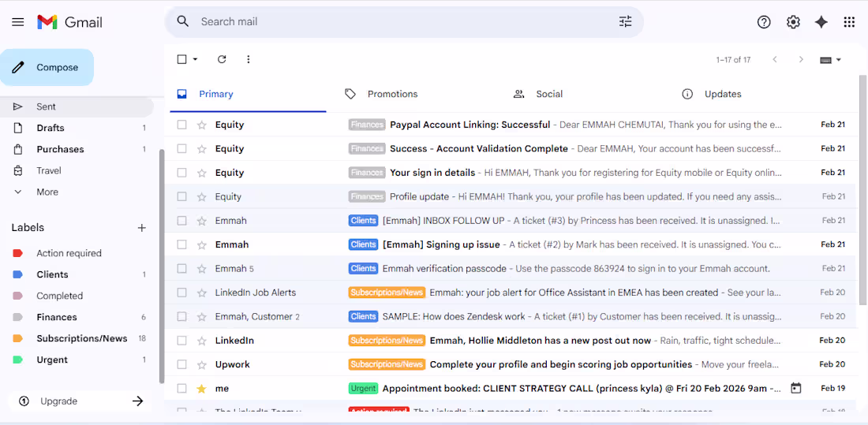Click the 1–17 of 17 counter

(734, 60)
